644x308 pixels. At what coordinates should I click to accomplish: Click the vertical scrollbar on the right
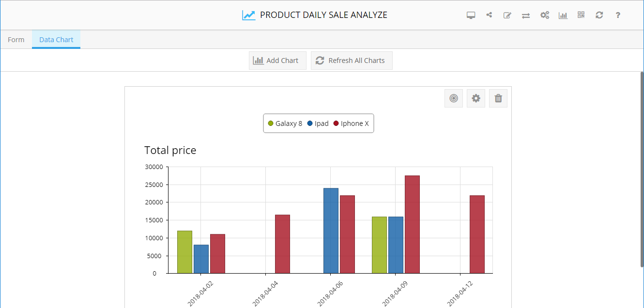point(642,169)
